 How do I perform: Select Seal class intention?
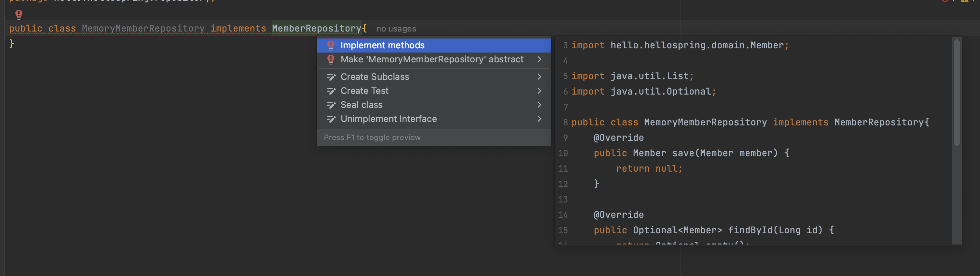click(x=434, y=105)
